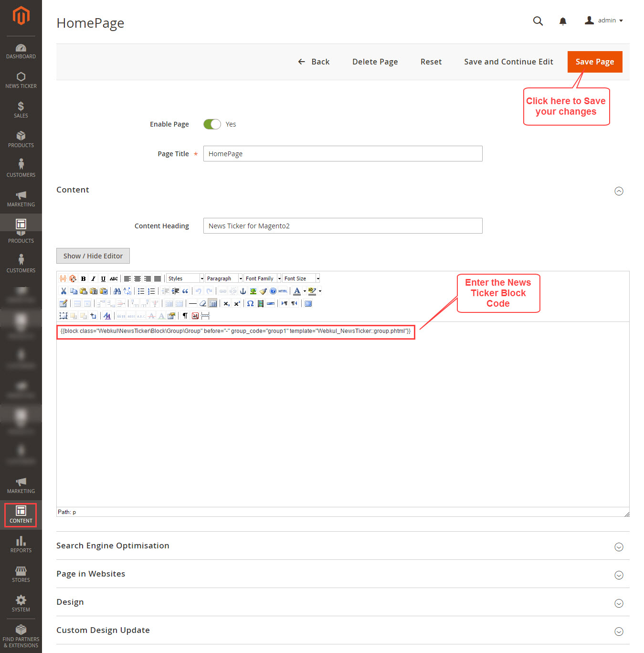Click the Back button
Screen dimensions: 644x653
pyautogui.click(x=314, y=62)
